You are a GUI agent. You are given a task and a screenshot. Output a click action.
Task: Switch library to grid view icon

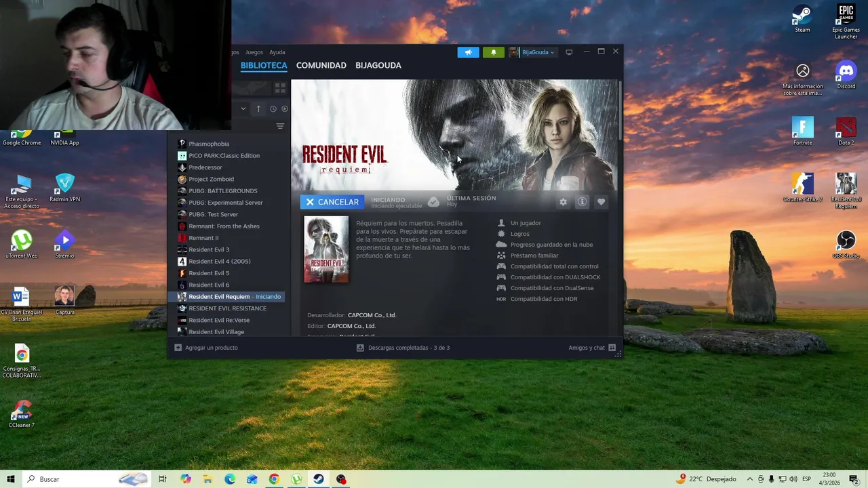[x=280, y=88]
